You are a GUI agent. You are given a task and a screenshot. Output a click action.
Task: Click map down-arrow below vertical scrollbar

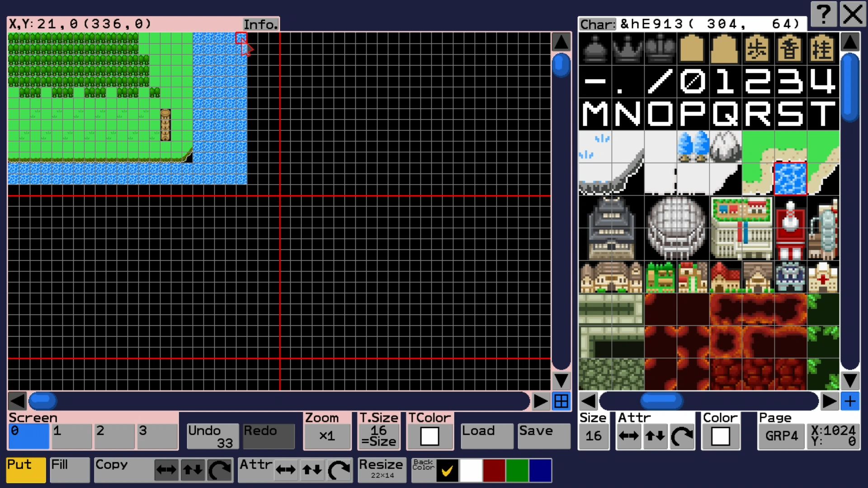pos(561,380)
